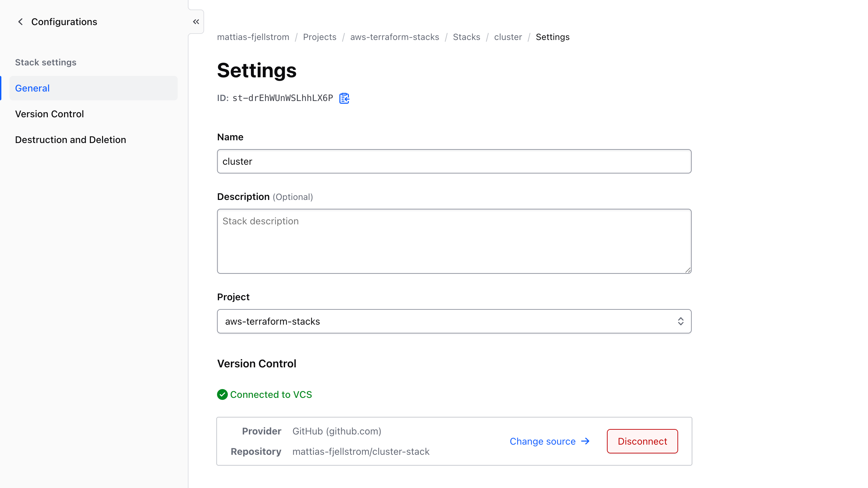The width and height of the screenshot is (868, 488).
Task: Select the Settings breadcrumb item
Action: coord(552,37)
